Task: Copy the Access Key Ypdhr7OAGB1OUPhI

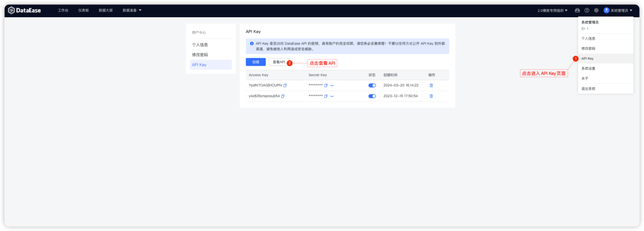Action: coord(285,85)
